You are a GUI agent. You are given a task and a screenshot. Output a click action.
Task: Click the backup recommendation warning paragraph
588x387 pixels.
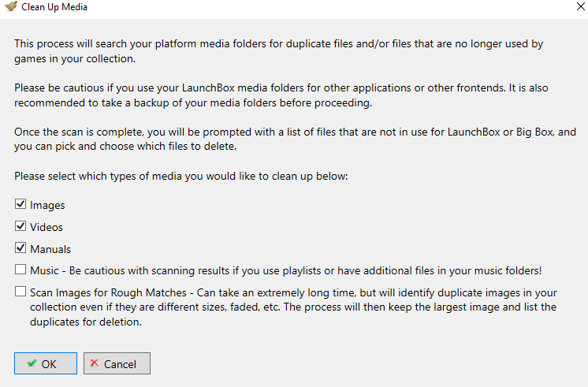tap(281, 95)
